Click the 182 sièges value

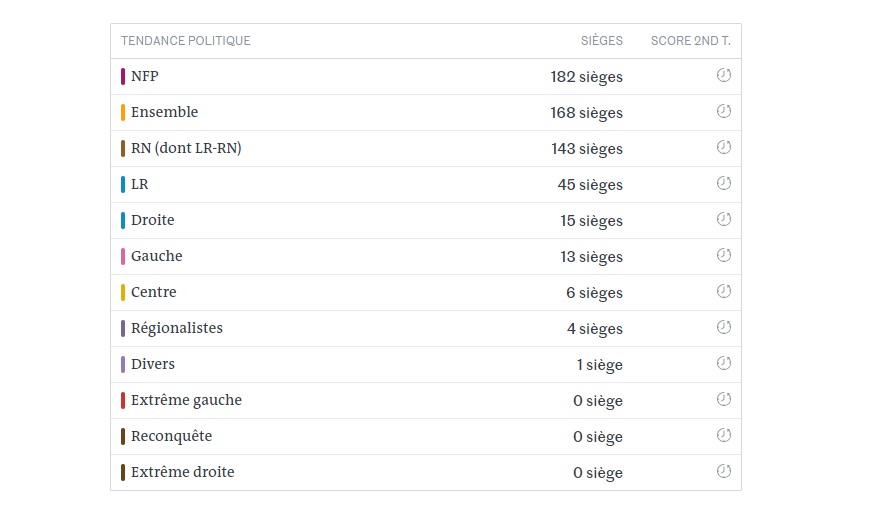(586, 77)
